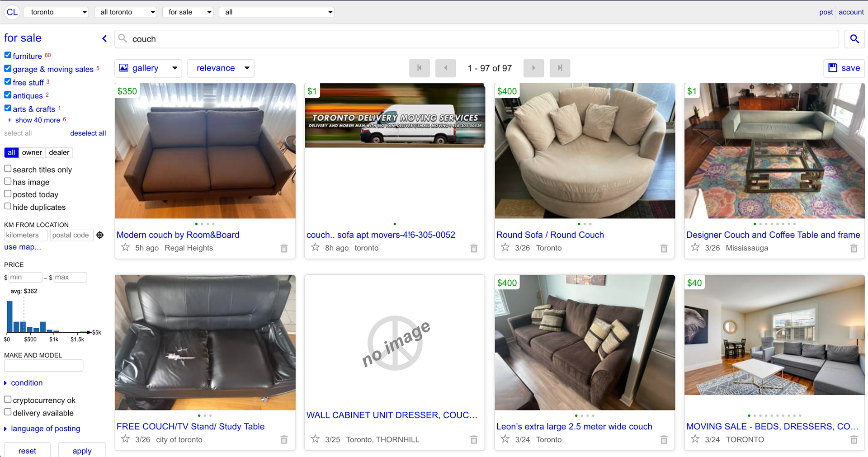This screenshot has height=457, width=868.
Task: Select the all seller type tab
Action: tap(11, 153)
